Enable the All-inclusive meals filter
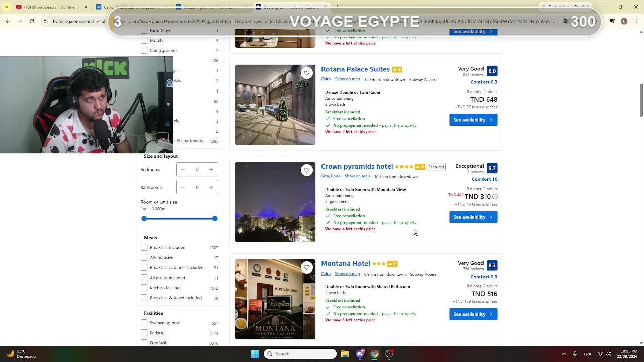This screenshot has height=362, width=644. [x=144, y=257]
